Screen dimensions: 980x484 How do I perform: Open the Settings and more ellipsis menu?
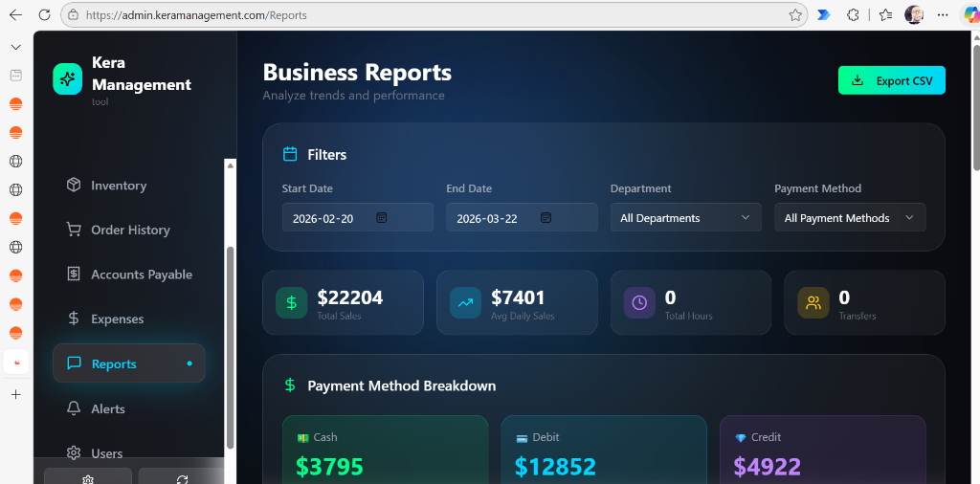tap(943, 15)
